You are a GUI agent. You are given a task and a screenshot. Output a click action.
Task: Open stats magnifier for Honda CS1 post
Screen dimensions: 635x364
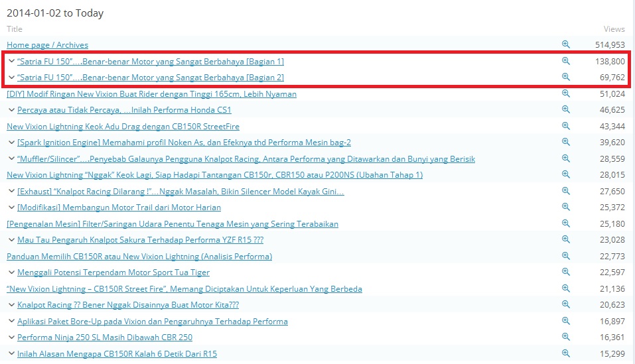566,110
